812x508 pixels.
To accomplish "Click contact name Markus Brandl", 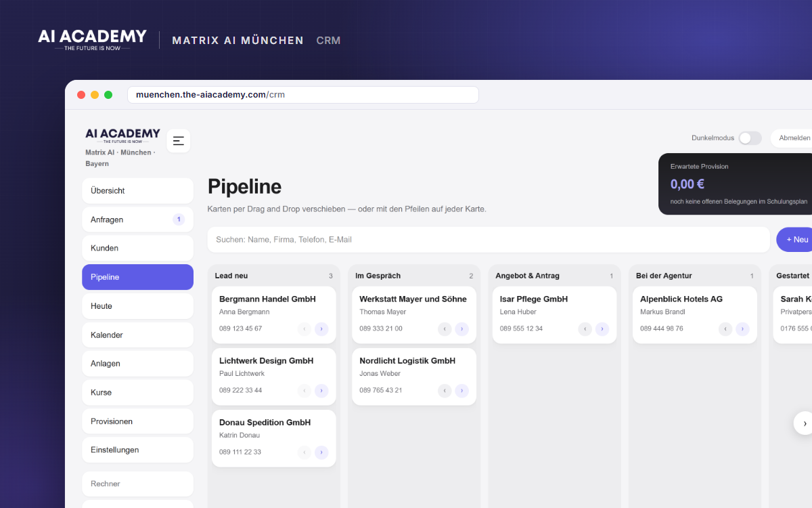I will [x=662, y=312].
